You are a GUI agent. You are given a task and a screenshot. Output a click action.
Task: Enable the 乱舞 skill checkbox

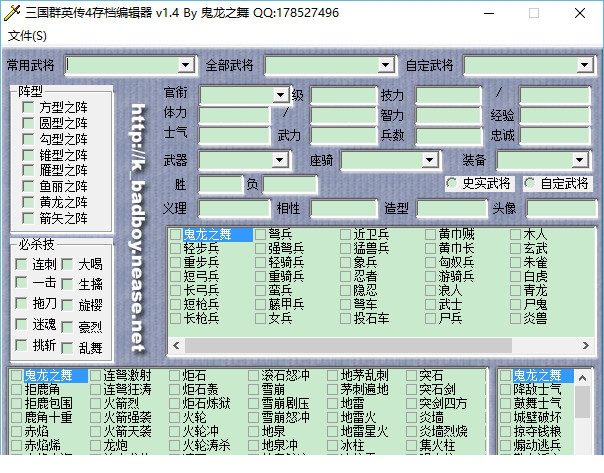coord(67,348)
